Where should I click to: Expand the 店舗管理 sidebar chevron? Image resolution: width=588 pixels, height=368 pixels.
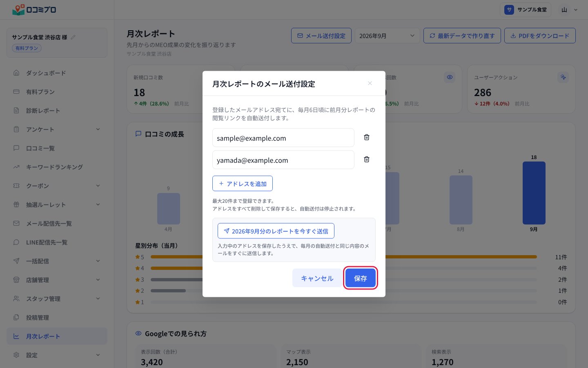[x=98, y=280]
